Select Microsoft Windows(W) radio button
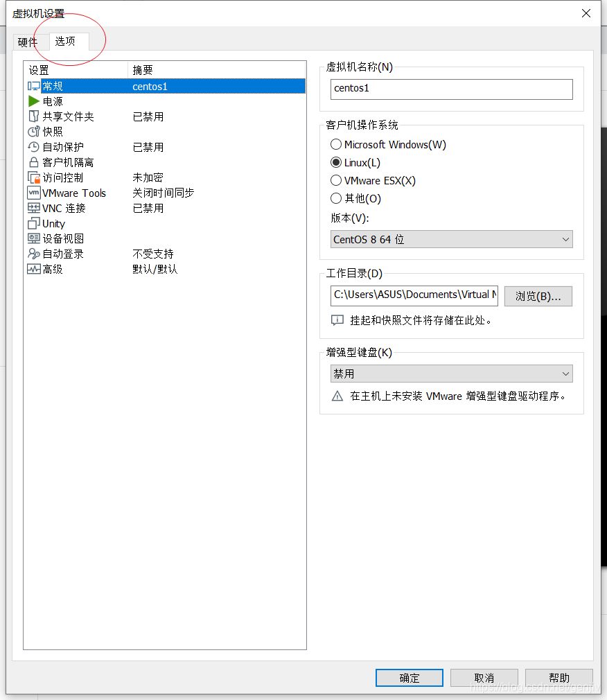 [x=336, y=145]
